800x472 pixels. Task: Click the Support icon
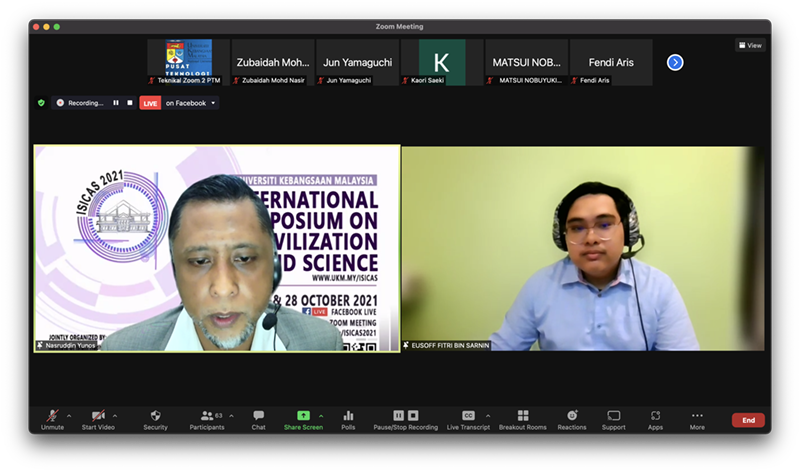point(613,416)
